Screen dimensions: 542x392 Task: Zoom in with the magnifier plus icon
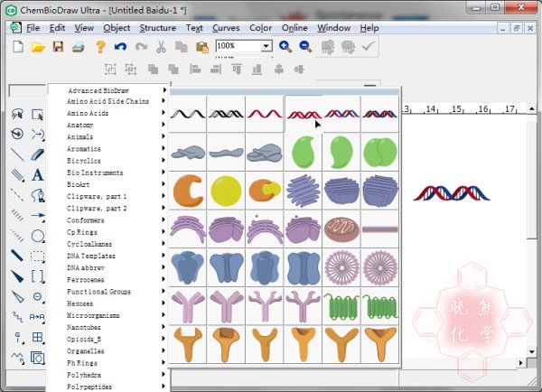(285, 46)
